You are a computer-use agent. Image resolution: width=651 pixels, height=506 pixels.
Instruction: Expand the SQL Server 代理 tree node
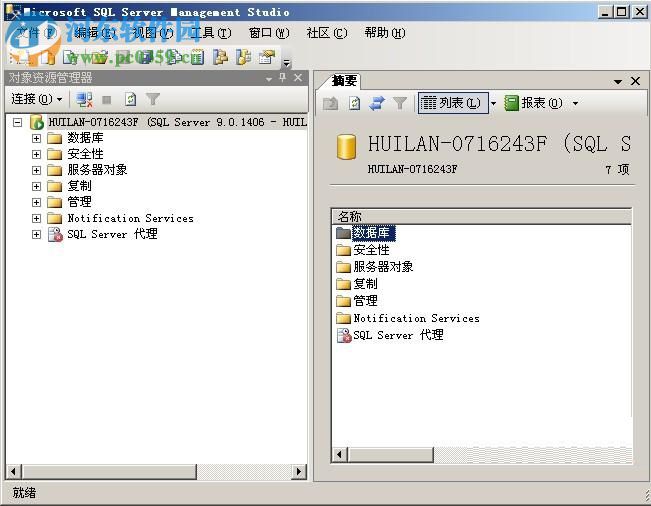37,235
